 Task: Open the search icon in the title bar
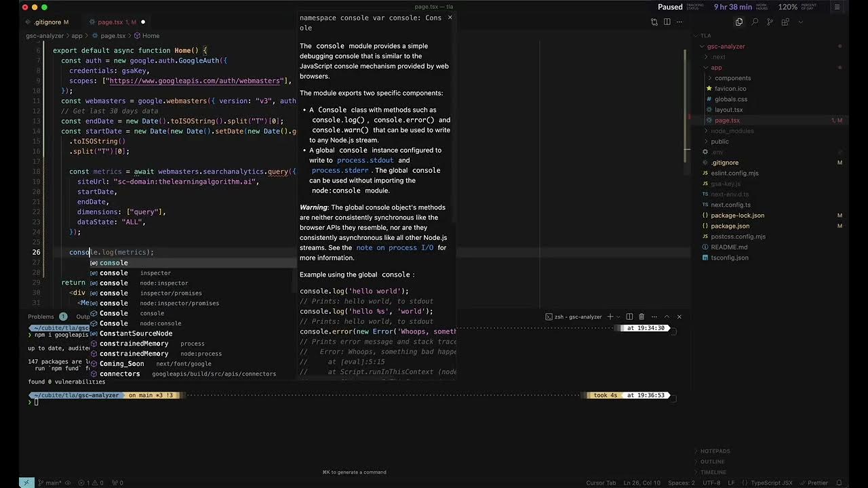754,22
